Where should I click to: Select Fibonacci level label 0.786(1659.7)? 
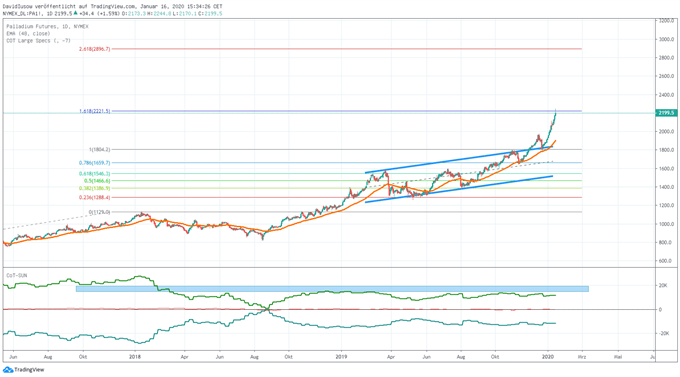click(95, 163)
